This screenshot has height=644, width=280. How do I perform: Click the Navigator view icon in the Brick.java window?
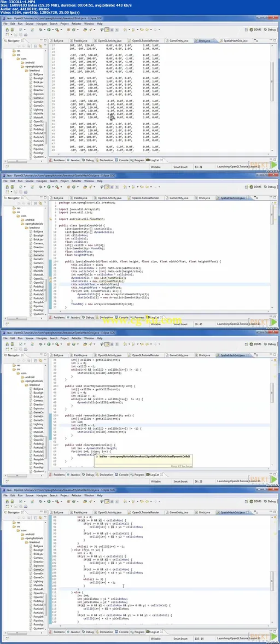(7, 41)
